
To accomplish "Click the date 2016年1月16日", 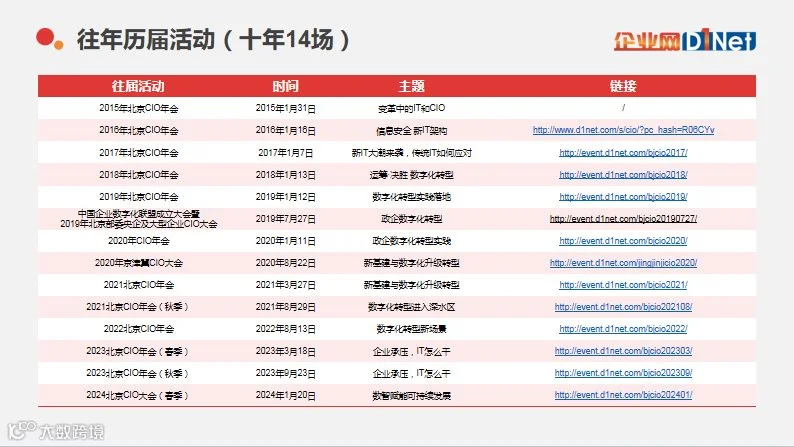I will click(x=286, y=130).
